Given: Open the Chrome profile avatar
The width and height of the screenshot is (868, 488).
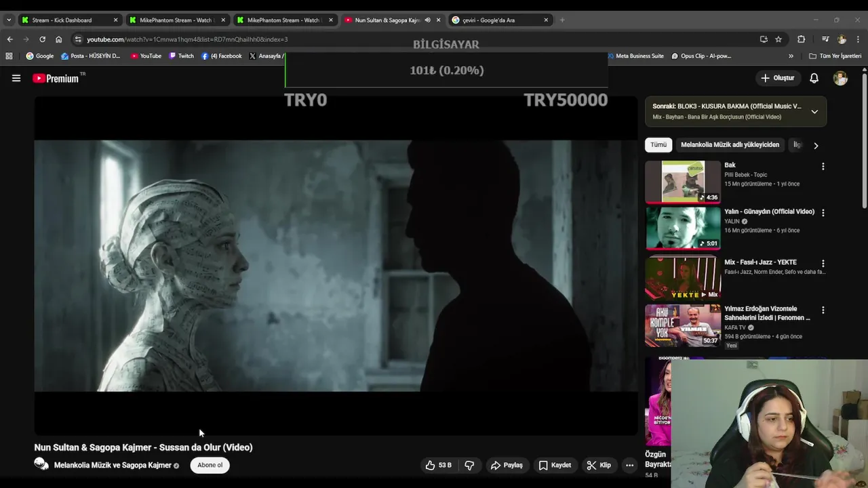Looking at the screenshot, I should pos(842,39).
